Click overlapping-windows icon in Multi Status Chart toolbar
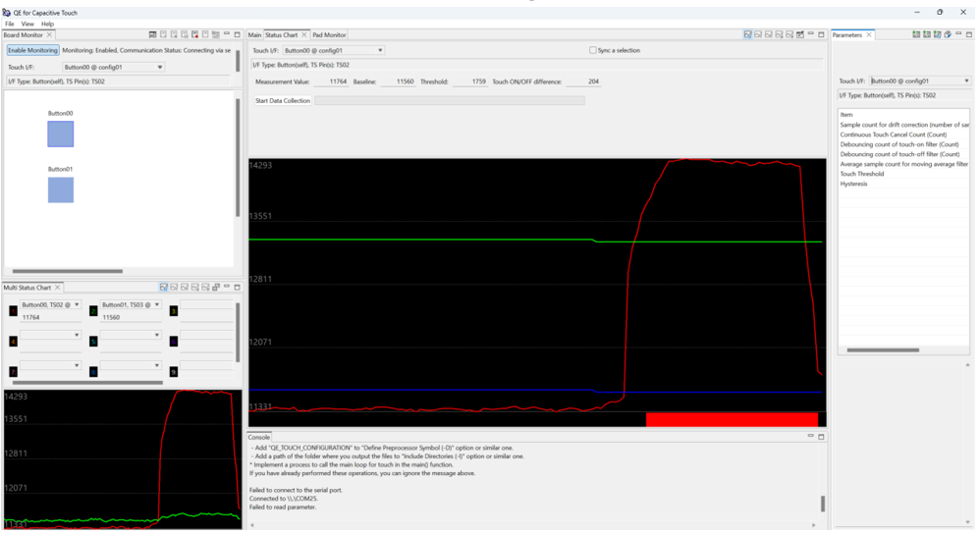Image resolution: width=980 pixels, height=536 pixels. click(216, 288)
